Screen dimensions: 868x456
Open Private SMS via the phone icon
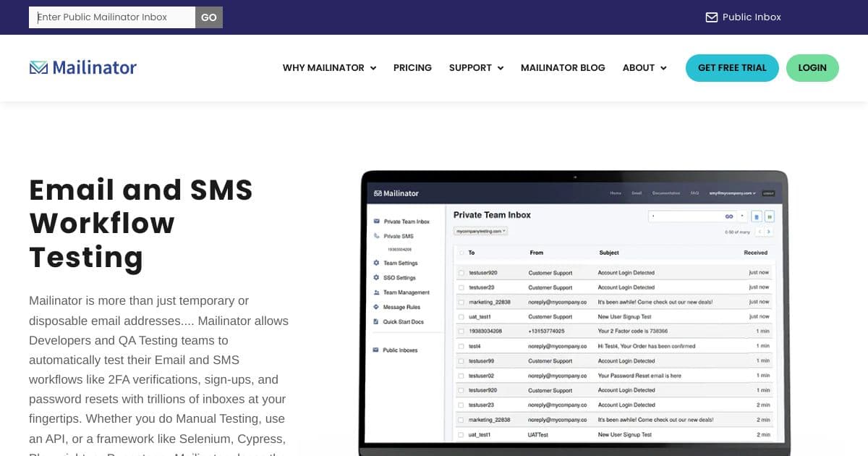(375, 237)
